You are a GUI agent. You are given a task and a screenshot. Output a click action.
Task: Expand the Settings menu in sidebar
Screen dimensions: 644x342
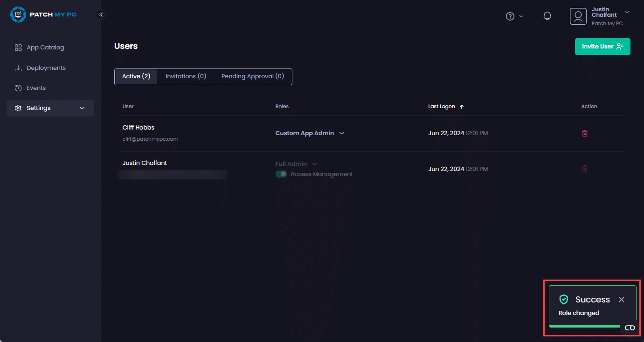[x=50, y=108]
